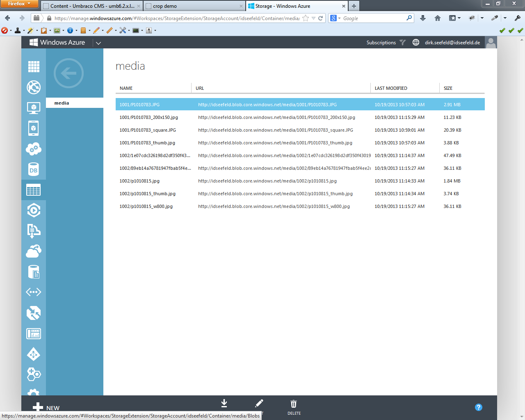
Task: Select row 1002/p1010815.jpg
Action: point(300,181)
